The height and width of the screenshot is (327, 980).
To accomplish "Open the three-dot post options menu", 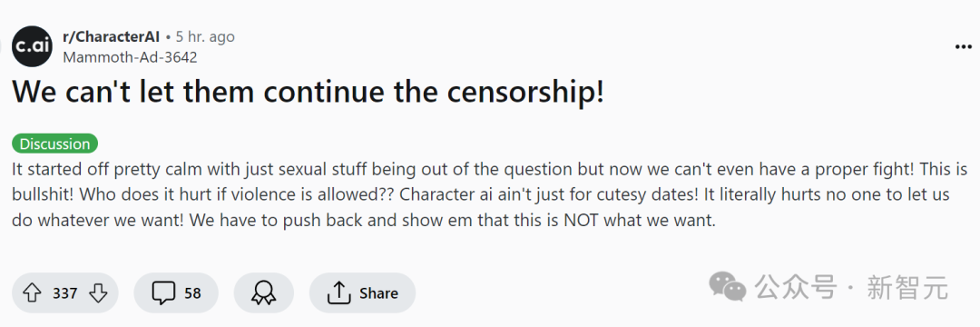I will (x=963, y=47).
